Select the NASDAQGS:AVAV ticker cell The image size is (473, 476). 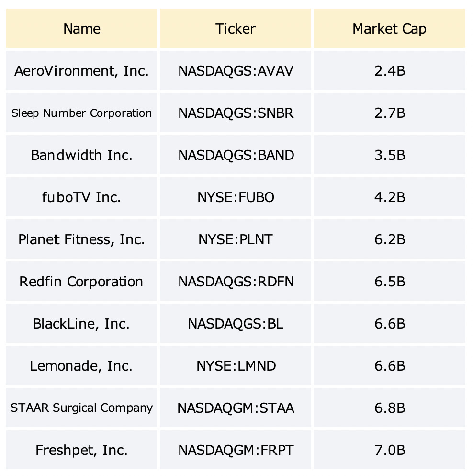point(236,70)
